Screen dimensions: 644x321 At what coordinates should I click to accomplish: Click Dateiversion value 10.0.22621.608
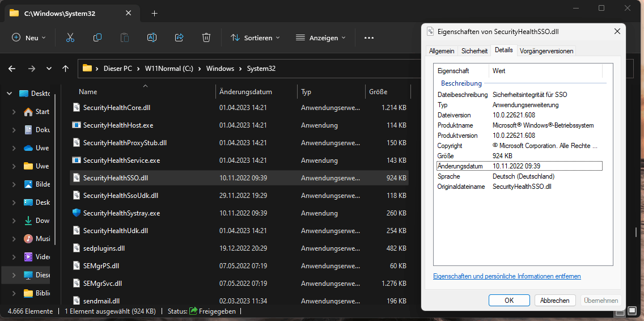514,115
